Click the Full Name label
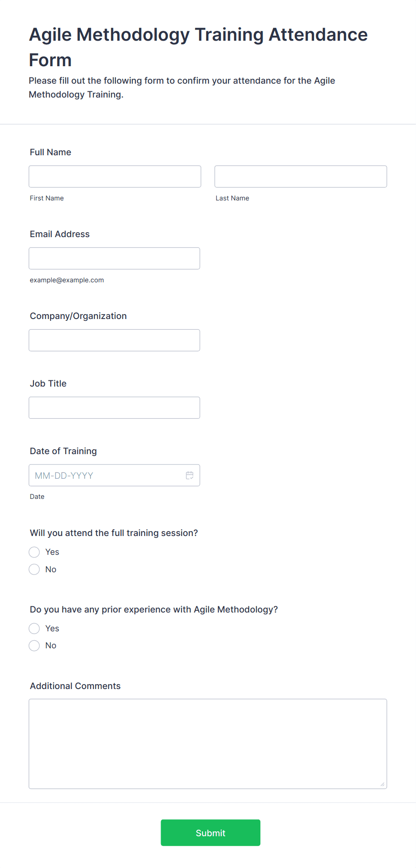 tap(51, 152)
